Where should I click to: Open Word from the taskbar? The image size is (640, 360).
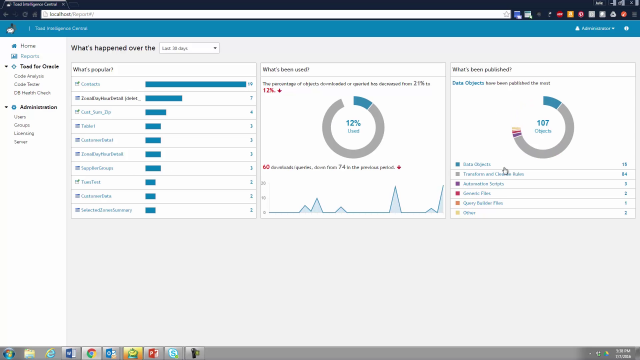pos(71,353)
